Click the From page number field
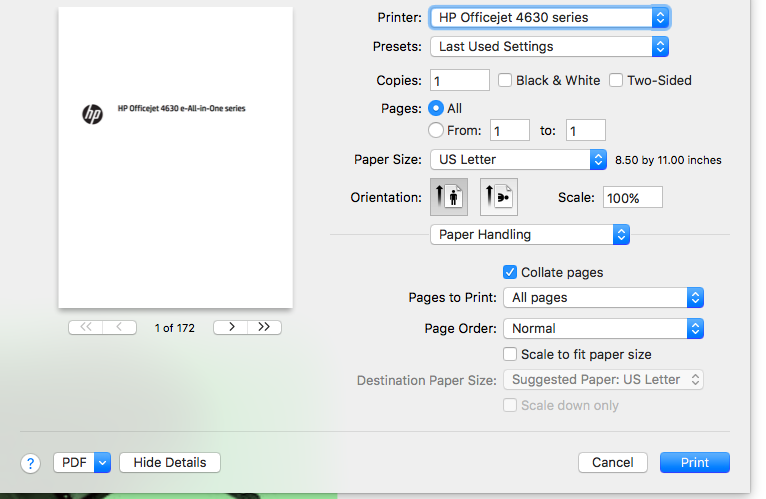Image resolution: width=766 pixels, height=499 pixels. tap(510, 130)
